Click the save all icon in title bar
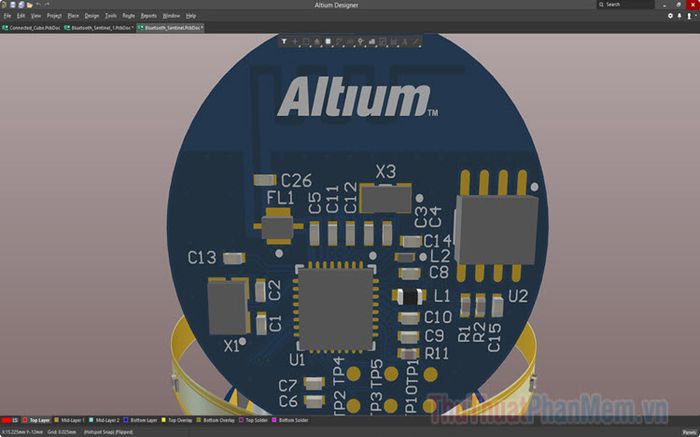This screenshot has width=700, height=437. click(21, 5)
